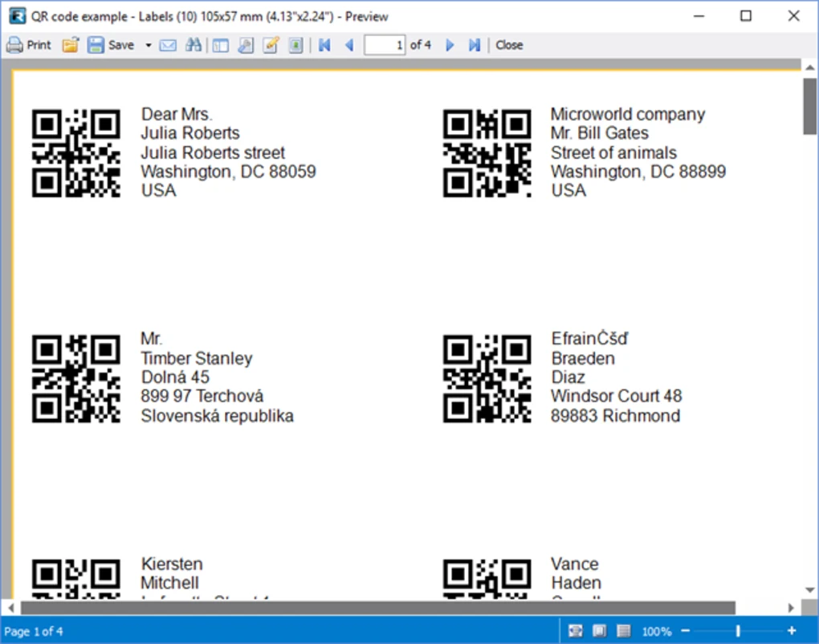Click the page number input field
Image resolution: width=819 pixels, height=644 pixels.
pyautogui.click(x=385, y=45)
